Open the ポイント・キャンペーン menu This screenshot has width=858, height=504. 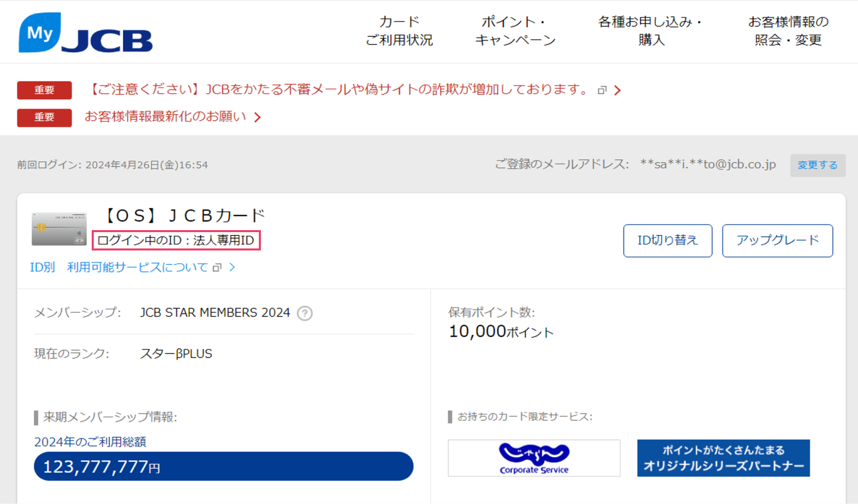point(515,31)
